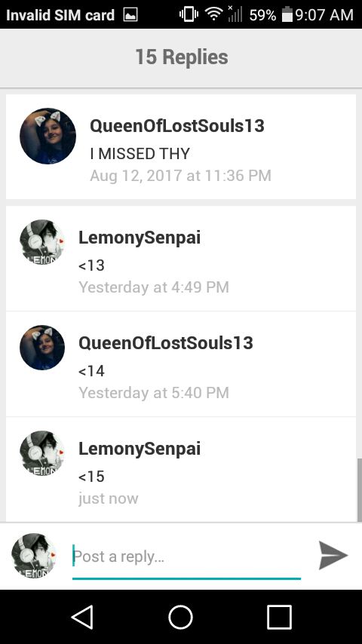The image size is (362, 644).
Task: Tap the Android back navigation button
Action: [83, 617]
